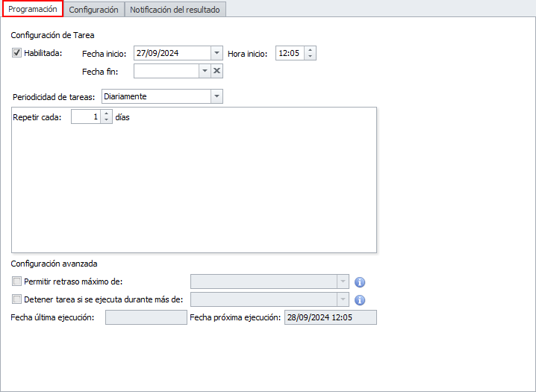Click the Fecha próxima ejecución field

(x=331, y=317)
